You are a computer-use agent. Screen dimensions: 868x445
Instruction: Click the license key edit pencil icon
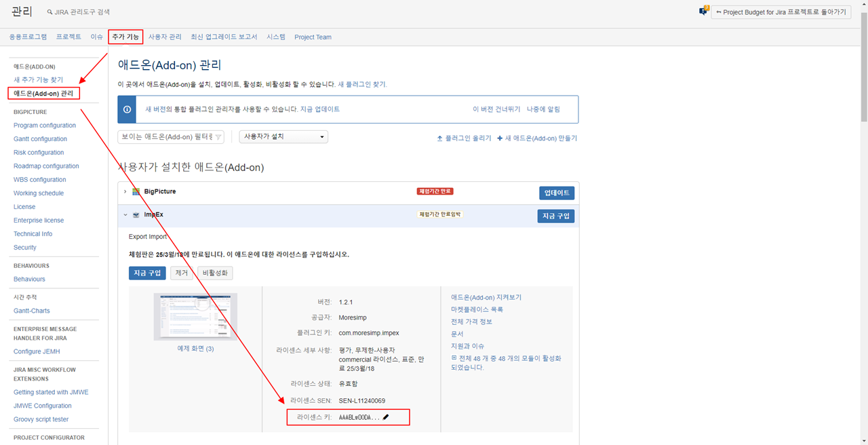tap(386, 417)
